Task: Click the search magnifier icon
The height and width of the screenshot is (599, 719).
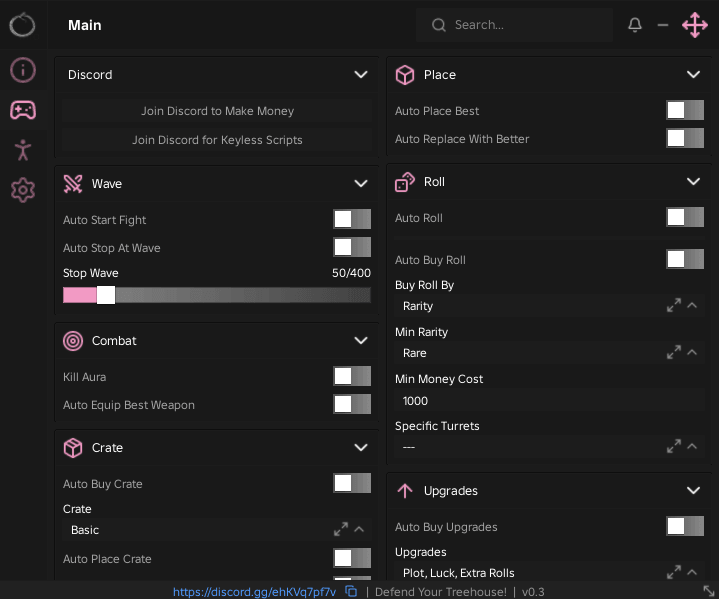Action: click(x=438, y=25)
